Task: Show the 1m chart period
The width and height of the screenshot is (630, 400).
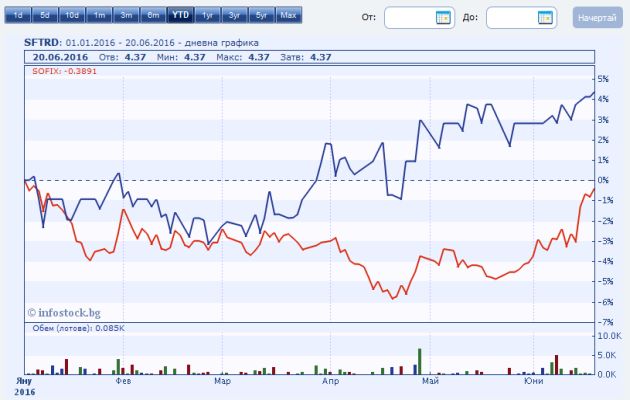Action: point(99,15)
